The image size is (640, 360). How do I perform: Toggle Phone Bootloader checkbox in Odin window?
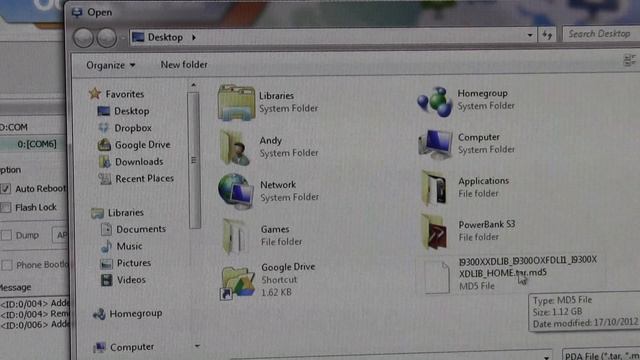coord(7,265)
